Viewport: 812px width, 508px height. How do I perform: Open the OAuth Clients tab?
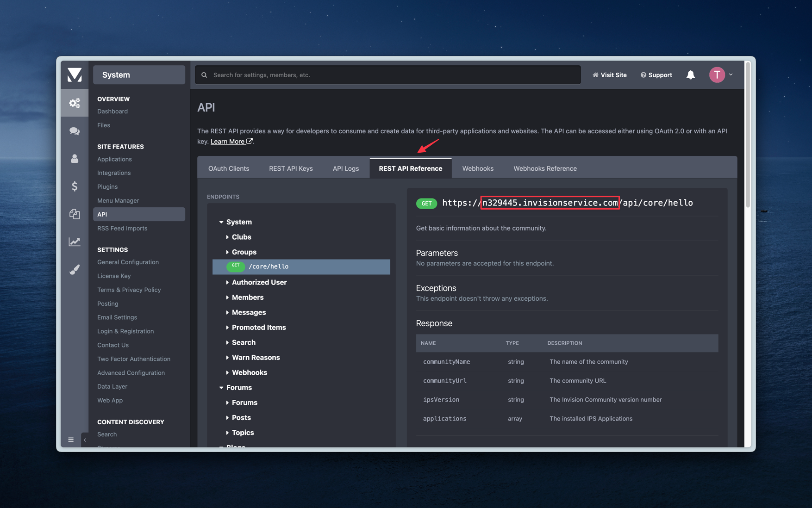(x=229, y=168)
